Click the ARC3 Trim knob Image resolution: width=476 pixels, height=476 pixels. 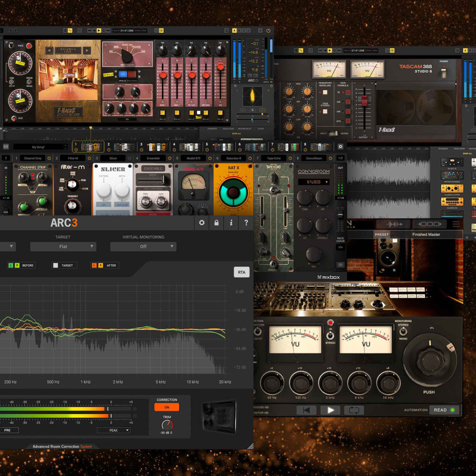click(x=167, y=424)
